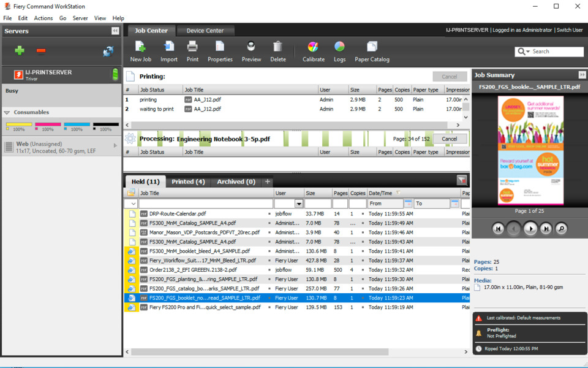
Task: Click Cancel in the Printing section
Action: click(x=449, y=77)
